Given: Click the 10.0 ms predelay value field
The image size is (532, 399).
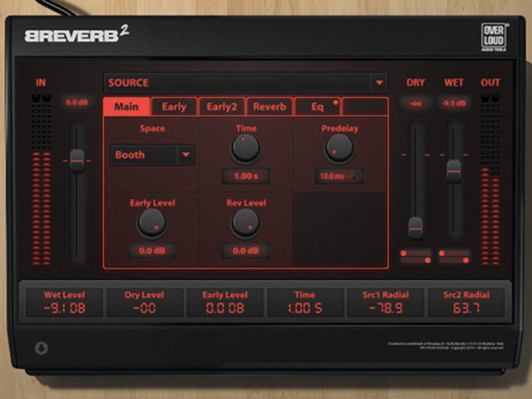Looking at the screenshot, I should coord(332,176).
